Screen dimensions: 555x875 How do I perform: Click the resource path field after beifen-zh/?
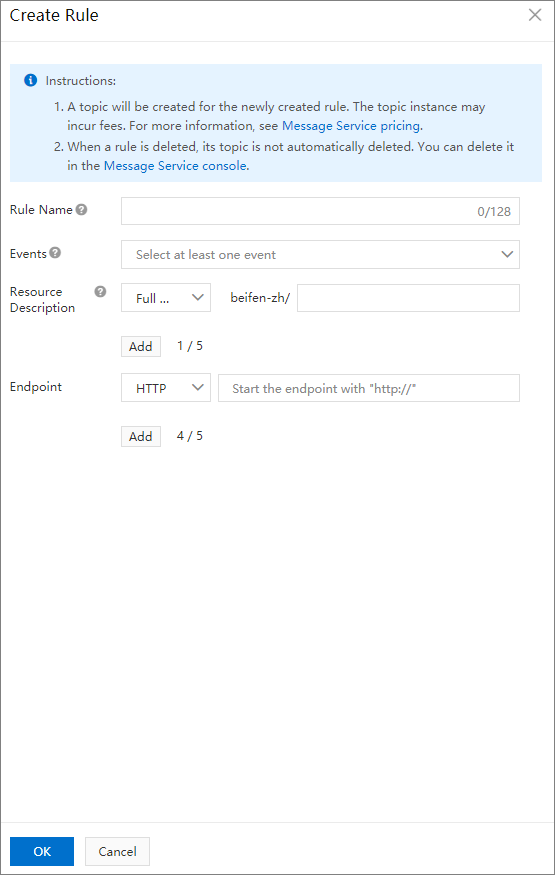click(408, 298)
